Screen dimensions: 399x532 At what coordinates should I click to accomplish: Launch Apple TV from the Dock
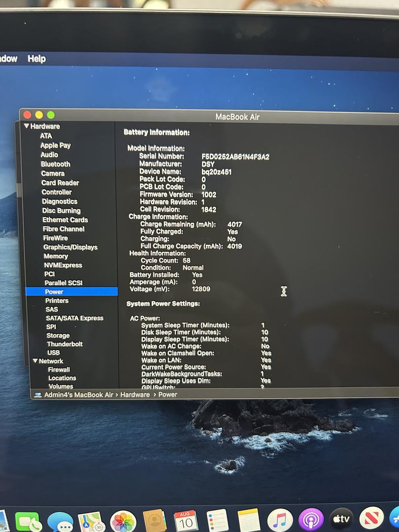(341, 519)
